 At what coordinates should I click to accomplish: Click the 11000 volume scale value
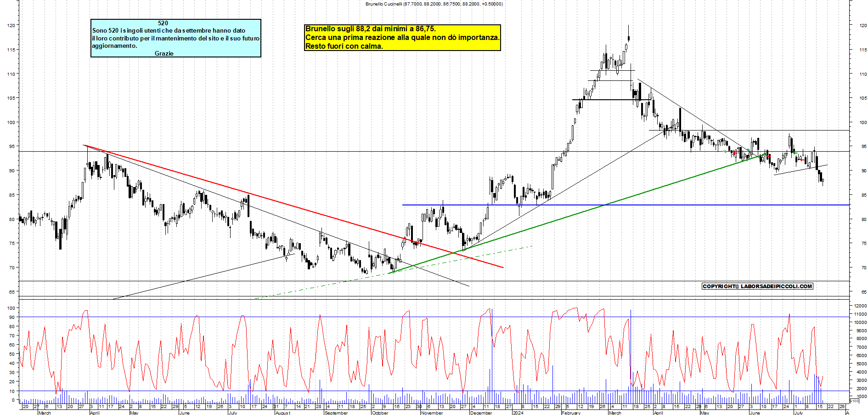(x=860, y=314)
